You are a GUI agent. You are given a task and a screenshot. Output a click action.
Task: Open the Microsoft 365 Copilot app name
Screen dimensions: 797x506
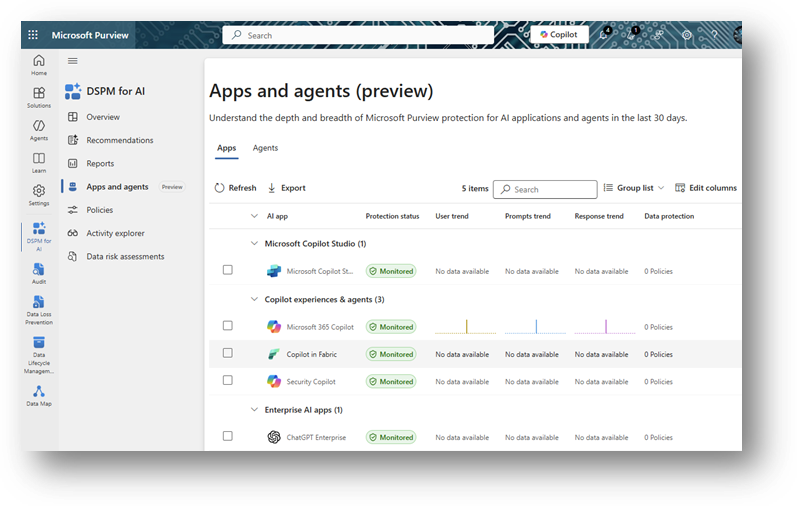[320, 326]
